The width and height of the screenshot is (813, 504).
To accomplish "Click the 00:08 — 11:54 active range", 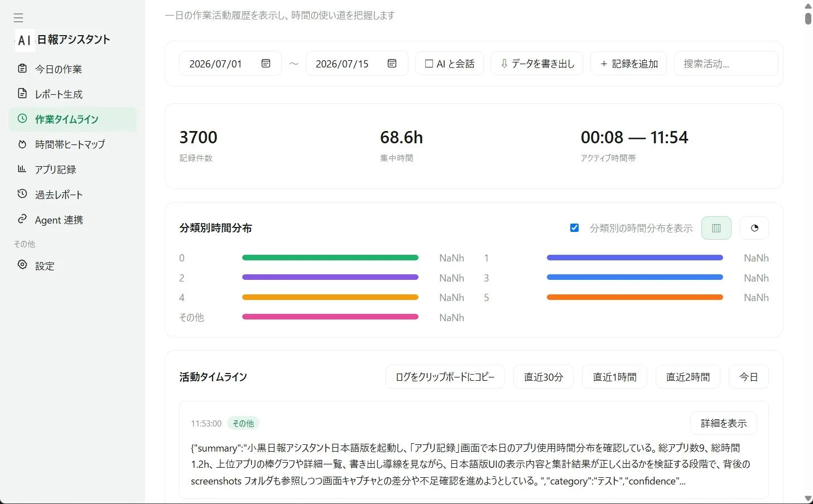I will click(634, 137).
